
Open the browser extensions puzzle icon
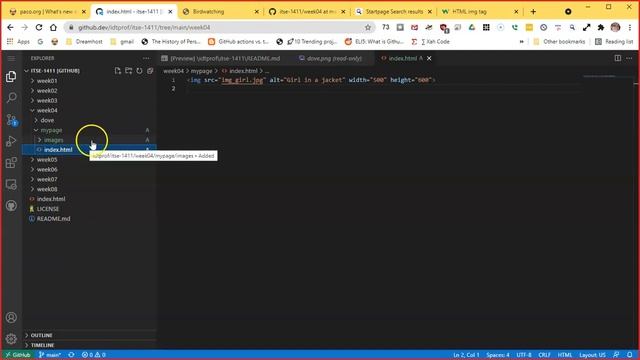[x=601, y=27]
